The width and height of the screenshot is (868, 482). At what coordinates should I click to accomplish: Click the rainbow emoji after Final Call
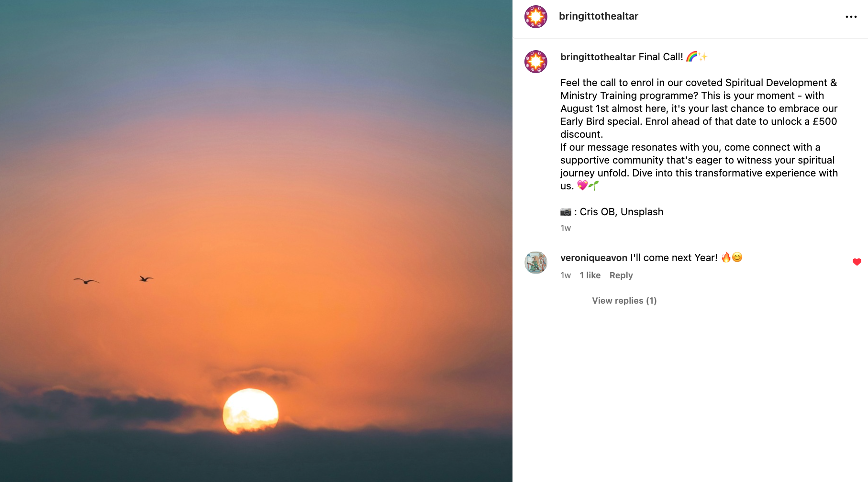691,56
